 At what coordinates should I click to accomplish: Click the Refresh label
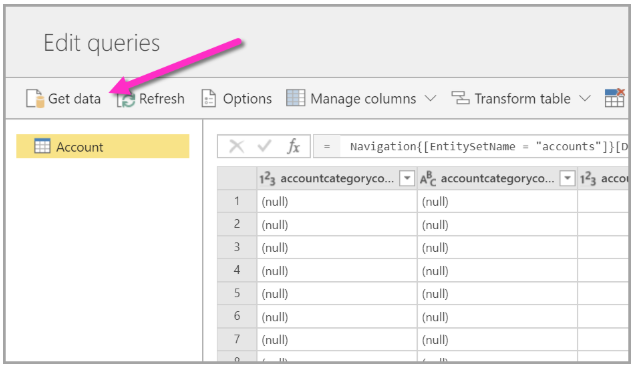(161, 99)
